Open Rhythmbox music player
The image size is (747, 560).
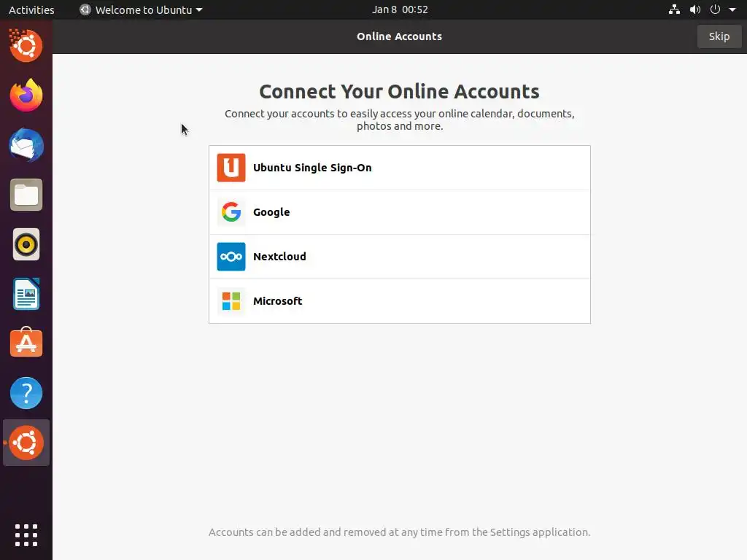point(26,244)
